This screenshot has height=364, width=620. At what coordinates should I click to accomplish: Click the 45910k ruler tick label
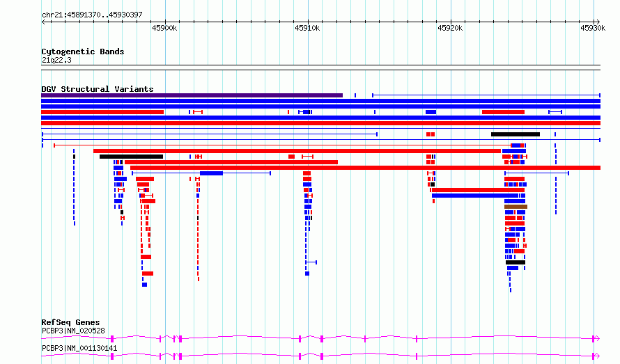tap(307, 28)
